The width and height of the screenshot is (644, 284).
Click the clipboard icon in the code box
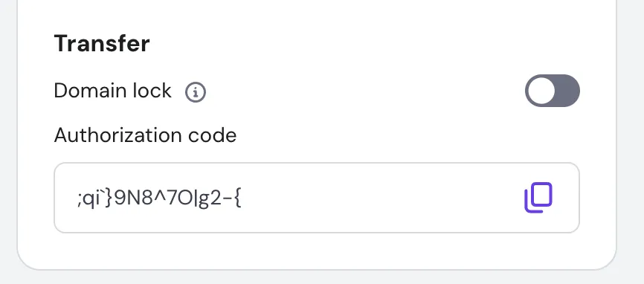coord(538,198)
